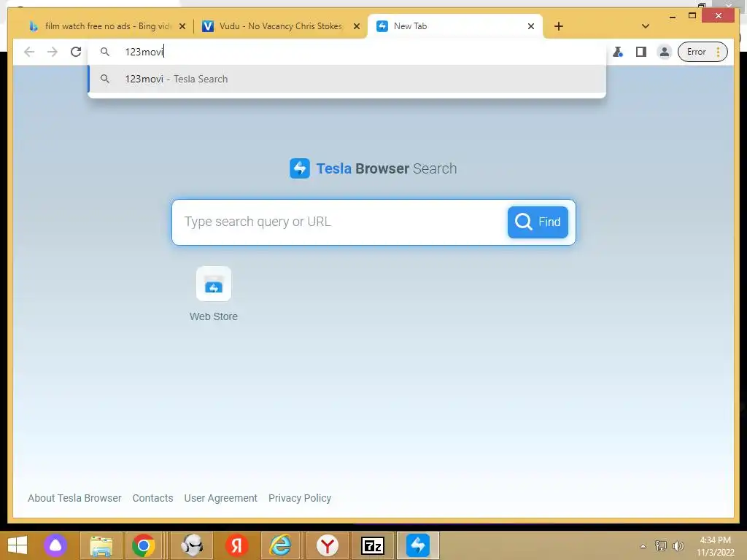The width and height of the screenshot is (747, 560).
Task: Open the network tray icon
Action: pyautogui.click(x=661, y=546)
